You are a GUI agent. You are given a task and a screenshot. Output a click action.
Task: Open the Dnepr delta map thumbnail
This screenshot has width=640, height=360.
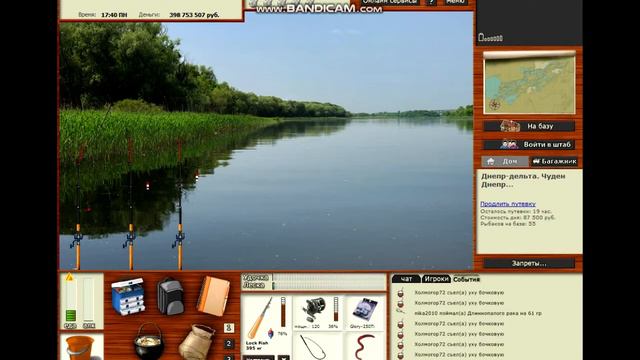(529, 83)
